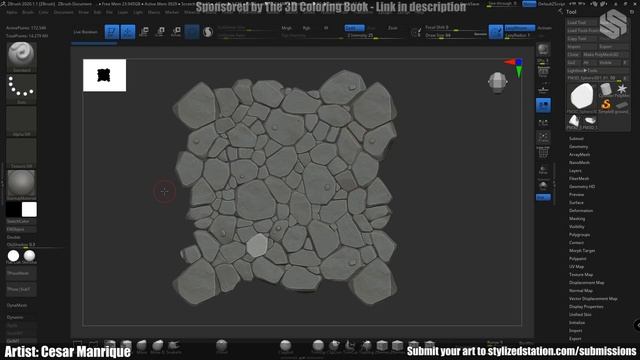The width and height of the screenshot is (640, 360).
Task: Click the BPR render icon
Action: point(543,50)
